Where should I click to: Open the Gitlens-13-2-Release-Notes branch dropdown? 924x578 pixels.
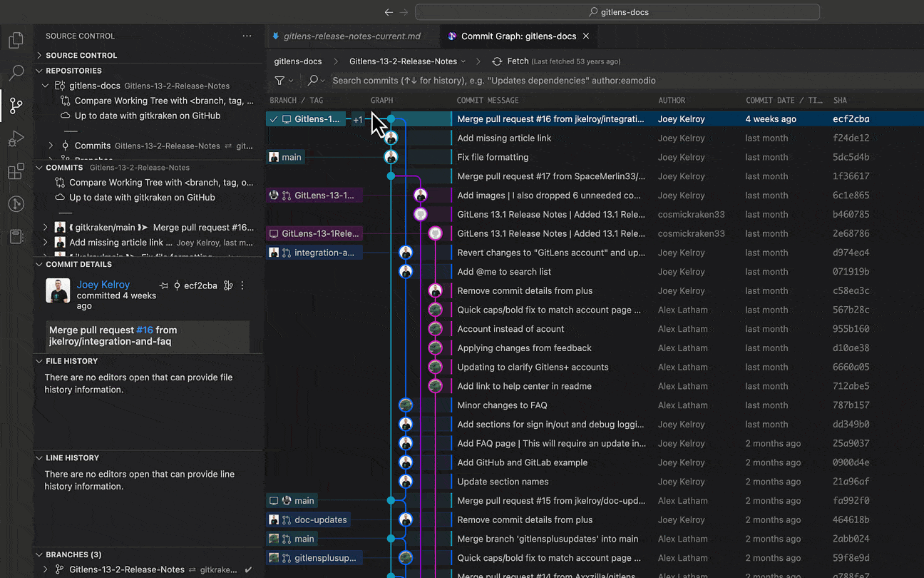(407, 61)
